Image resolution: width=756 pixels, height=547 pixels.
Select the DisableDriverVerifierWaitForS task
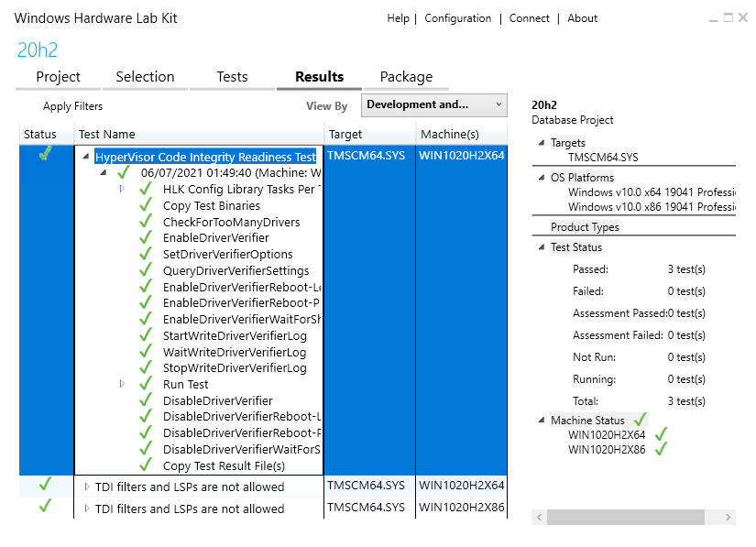pos(242,449)
